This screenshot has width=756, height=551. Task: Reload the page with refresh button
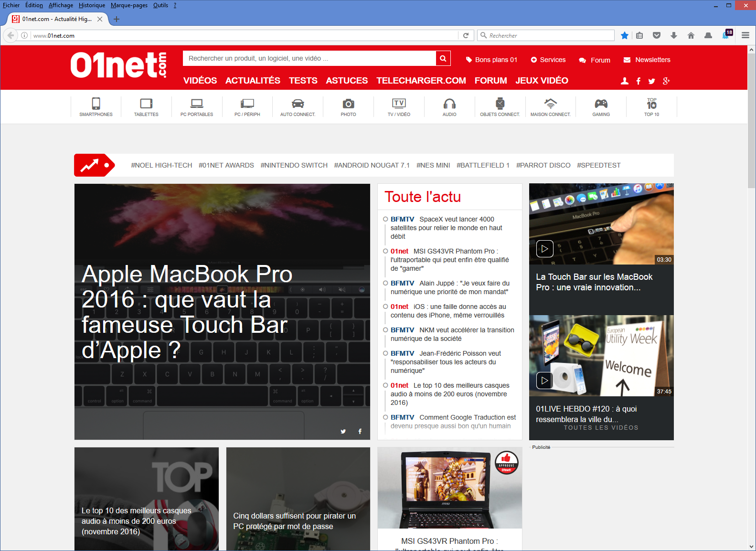[466, 35]
